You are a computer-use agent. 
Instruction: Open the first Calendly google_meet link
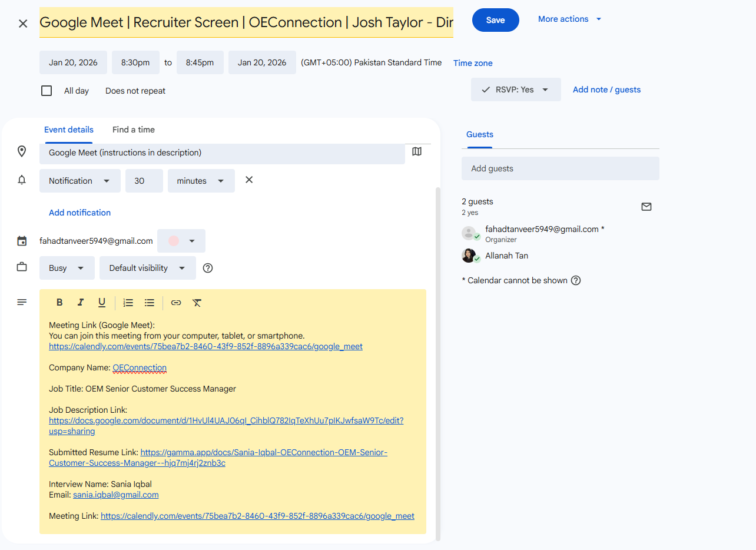205,346
